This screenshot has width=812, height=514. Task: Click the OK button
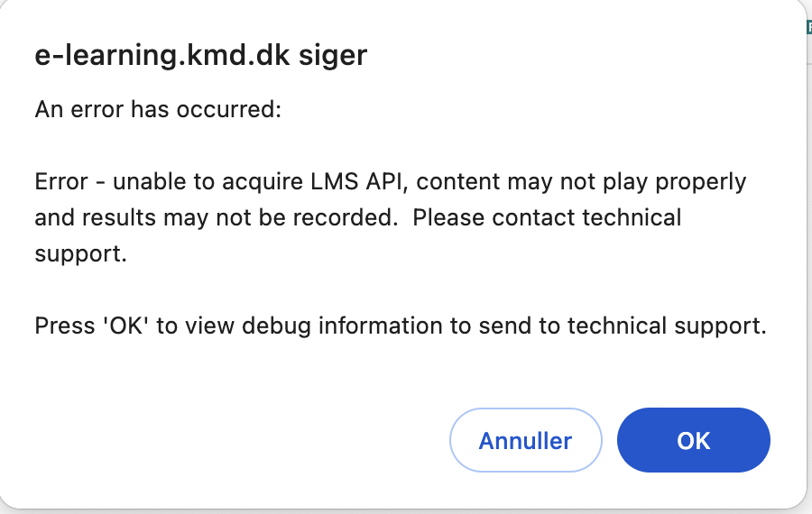pos(693,440)
